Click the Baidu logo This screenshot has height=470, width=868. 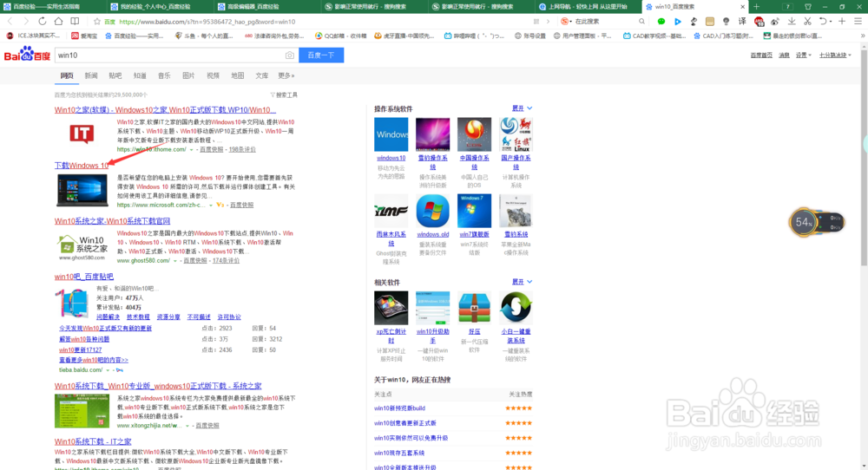[x=27, y=55]
